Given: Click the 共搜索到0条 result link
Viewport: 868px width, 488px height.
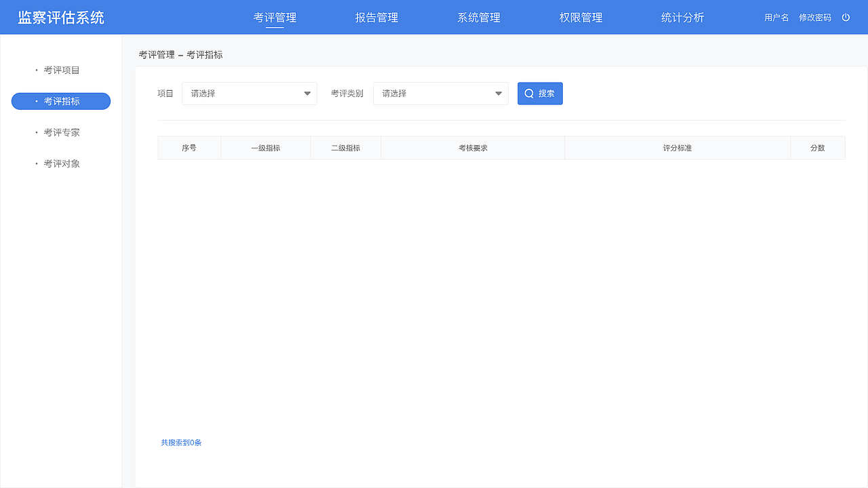Looking at the screenshot, I should click(181, 442).
